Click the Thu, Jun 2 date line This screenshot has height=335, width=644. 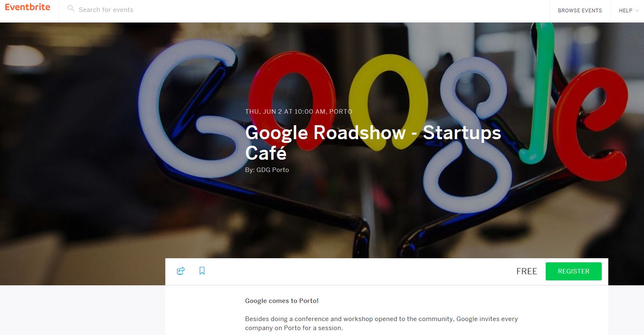pyautogui.click(x=299, y=112)
